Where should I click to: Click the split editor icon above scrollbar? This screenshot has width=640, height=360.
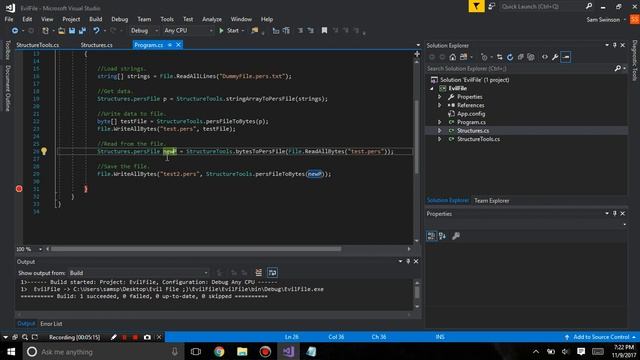(x=417, y=54)
